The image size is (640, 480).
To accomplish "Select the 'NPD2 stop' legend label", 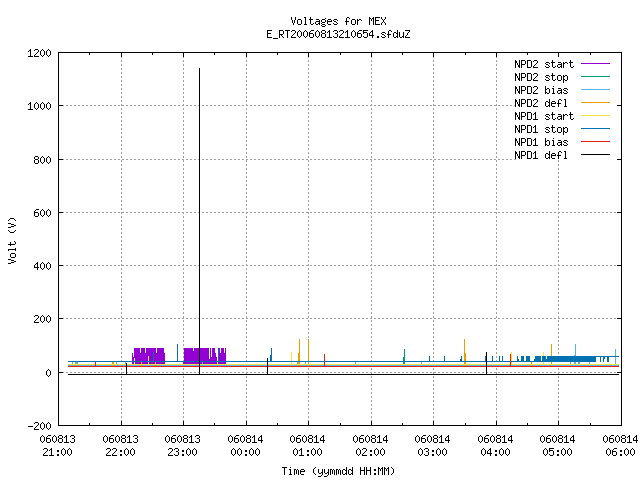I will pos(541,77).
